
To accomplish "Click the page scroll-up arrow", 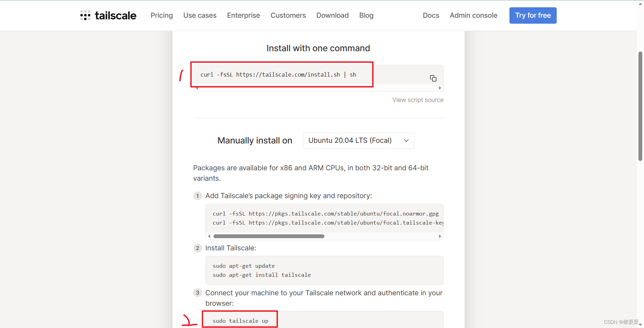I will (x=640, y=4).
